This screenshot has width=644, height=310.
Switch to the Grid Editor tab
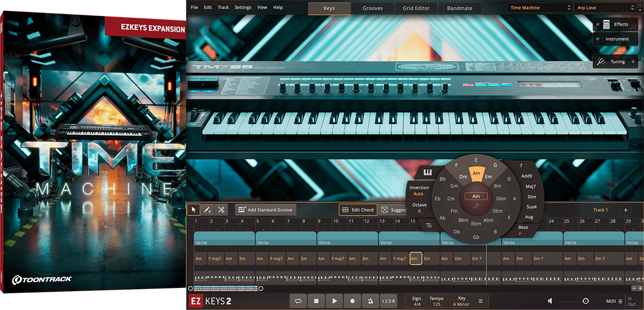[416, 8]
